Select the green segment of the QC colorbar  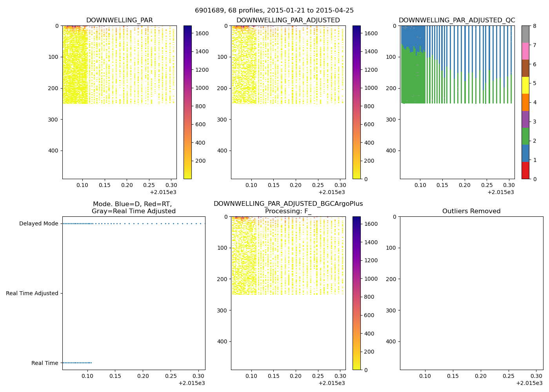coord(525,136)
